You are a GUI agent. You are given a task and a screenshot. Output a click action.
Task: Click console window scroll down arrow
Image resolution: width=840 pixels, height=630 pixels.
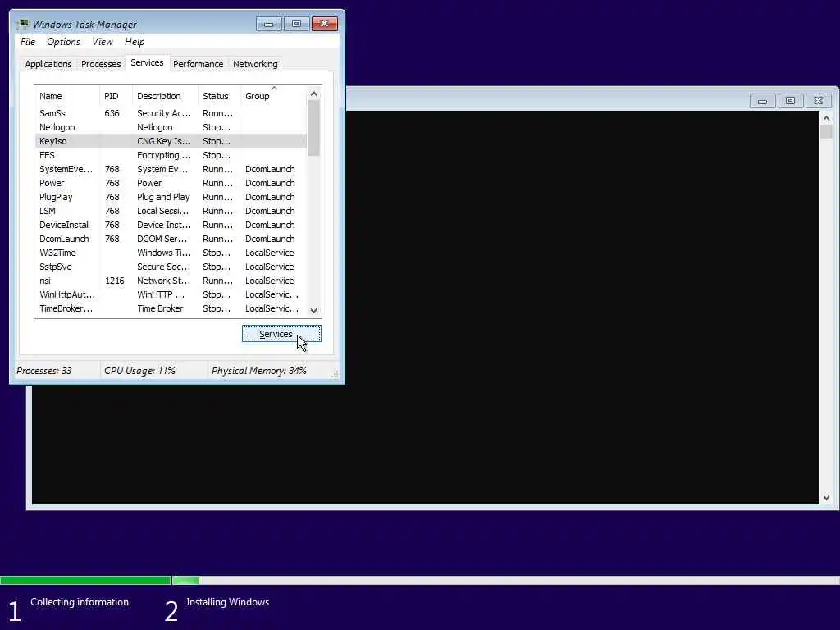coord(827,498)
